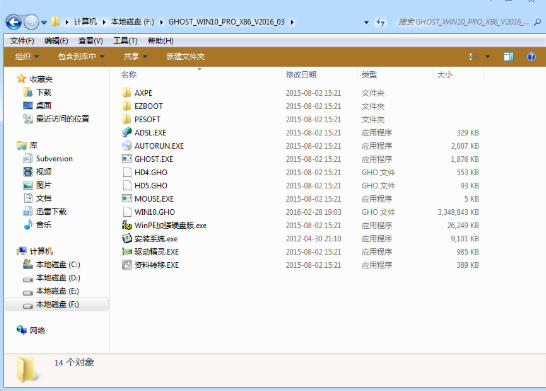Open the 图片 library
The width and height of the screenshot is (546, 391).
pyautogui.click(x=37, y=185)
